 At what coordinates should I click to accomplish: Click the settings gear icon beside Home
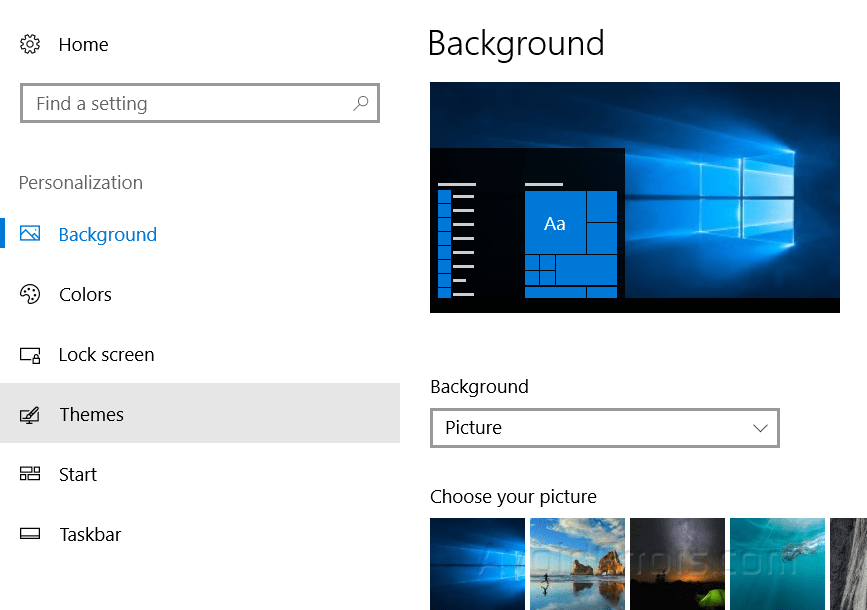click(x=29, y=44)
